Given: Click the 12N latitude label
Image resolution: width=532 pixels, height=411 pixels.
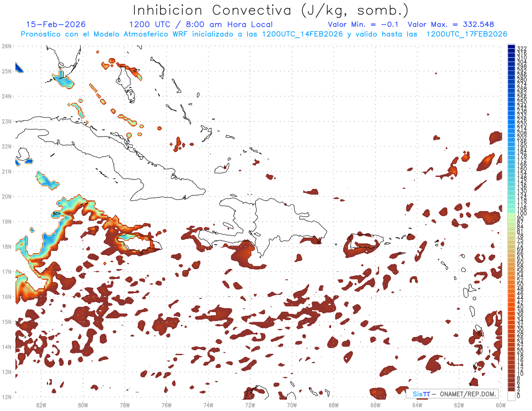Looking at the screenshot, I should click(7, 397).
